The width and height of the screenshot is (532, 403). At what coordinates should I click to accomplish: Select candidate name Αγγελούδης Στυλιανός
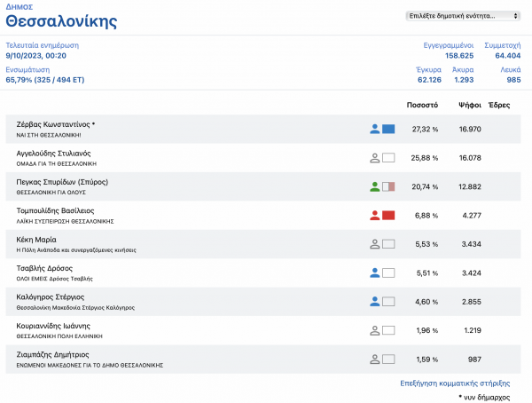point(53,154)
